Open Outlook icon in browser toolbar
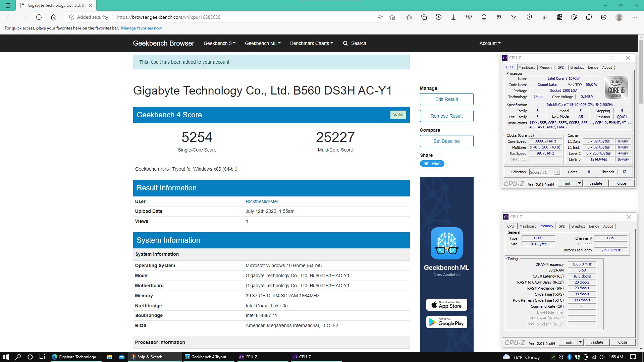This screenshot has height=362, width=644. click(x=559, y=17)
